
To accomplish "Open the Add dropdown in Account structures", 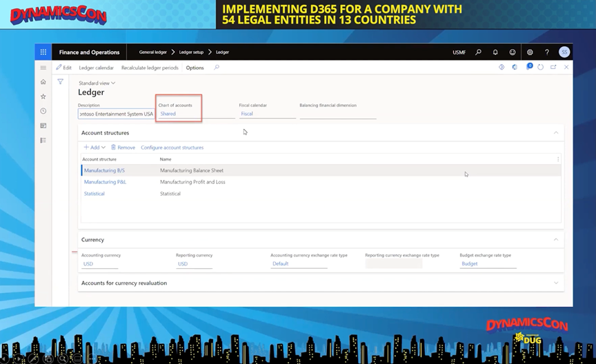I will coord(95,148).
